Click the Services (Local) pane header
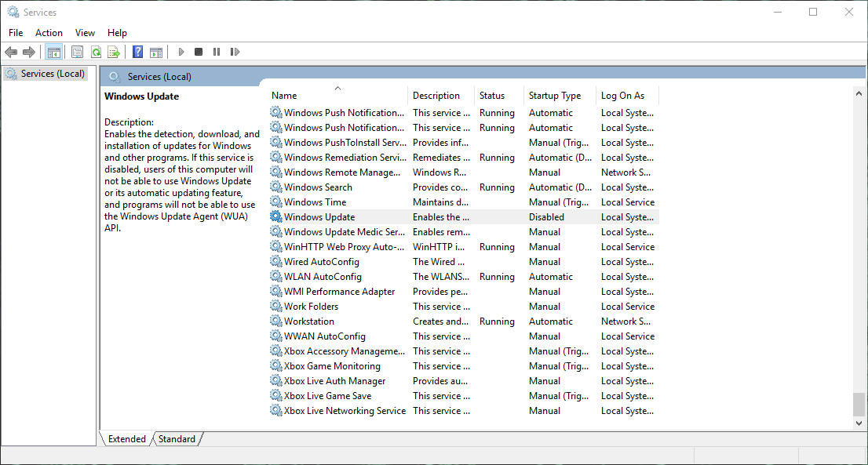This screenshot has width=868, height=465. pyautogui.click(x=159, y=77)
